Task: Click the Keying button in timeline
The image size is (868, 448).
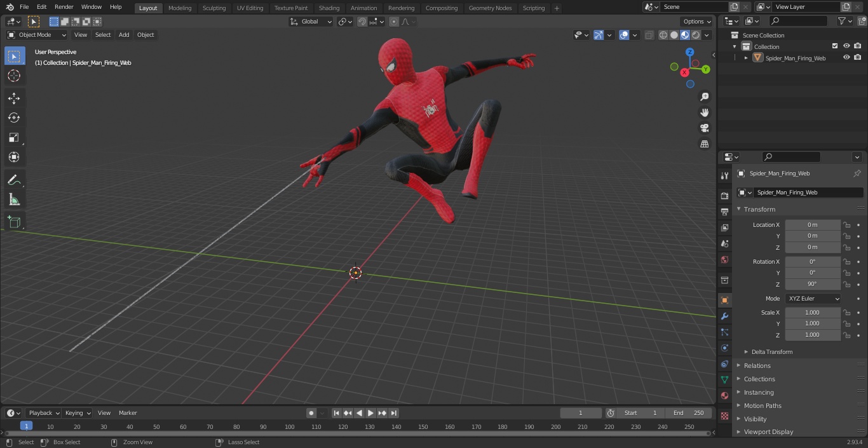Action: coord(77,413)
